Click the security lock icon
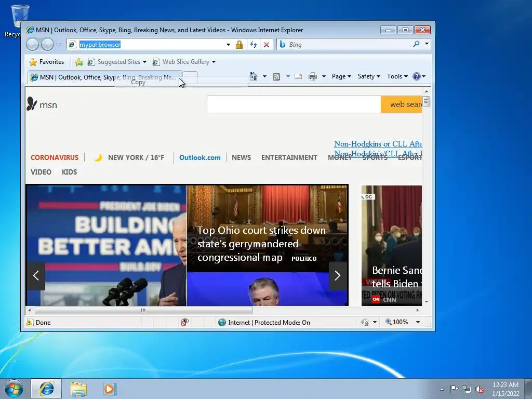The image size is (532, 399). pyautogui.click(x=239, y=45)
